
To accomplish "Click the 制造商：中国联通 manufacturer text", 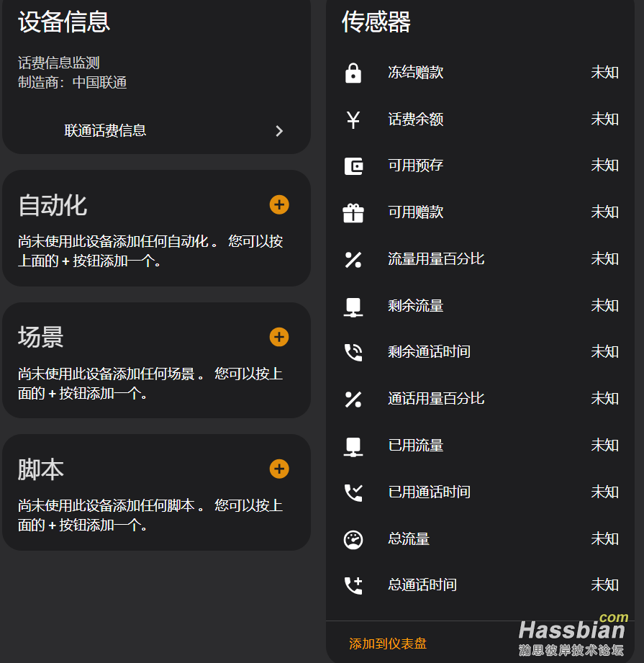I will click(x=72, y=83).
